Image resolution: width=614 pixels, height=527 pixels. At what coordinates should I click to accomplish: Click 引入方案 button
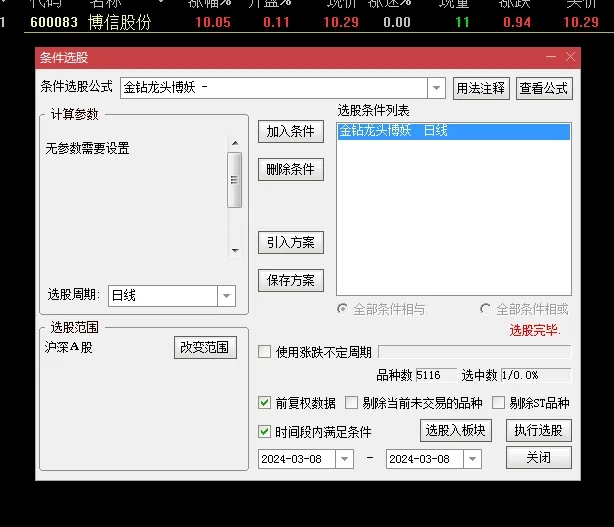pyautogui.click(x=290, y=242)
